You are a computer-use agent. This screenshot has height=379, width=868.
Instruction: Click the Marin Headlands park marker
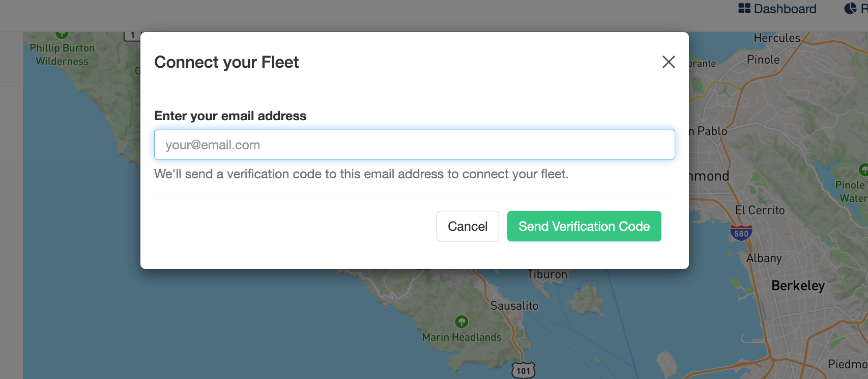click(x=461, y=322)
